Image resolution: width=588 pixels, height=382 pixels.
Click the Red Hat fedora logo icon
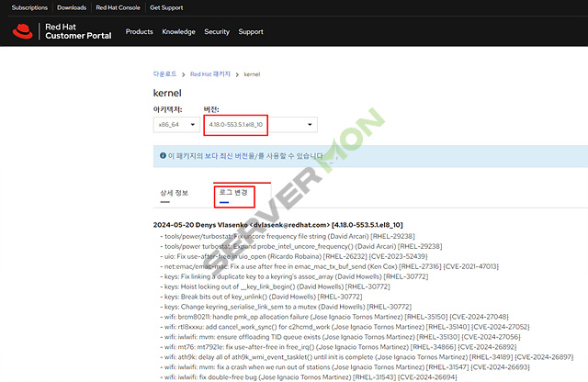tap(22, 31)
